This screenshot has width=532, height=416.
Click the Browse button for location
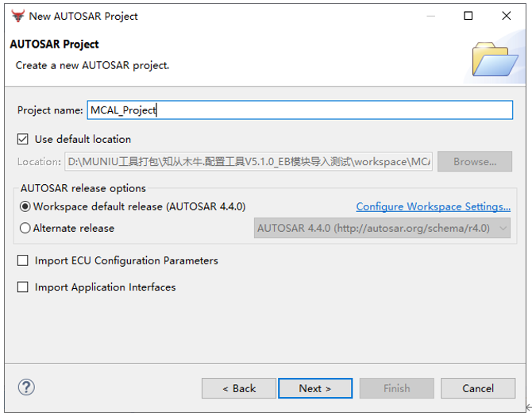475,161
